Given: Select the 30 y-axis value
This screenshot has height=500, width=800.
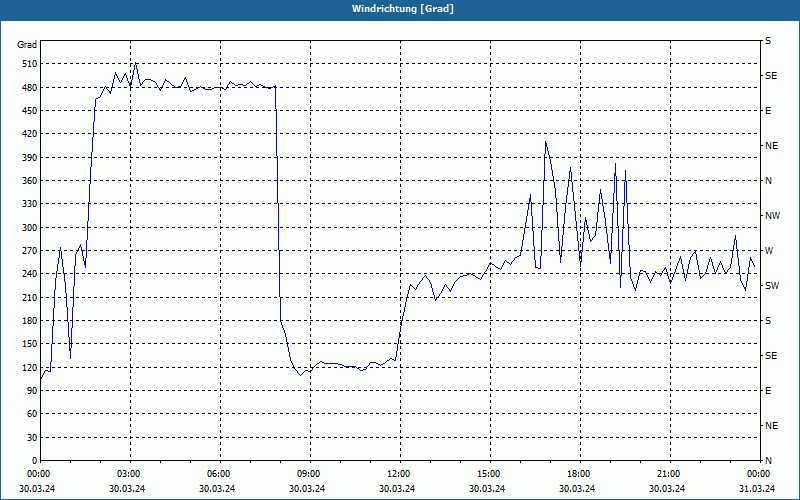Looking at the screenshot, I should pyautogui.click(x=31, y=438).
